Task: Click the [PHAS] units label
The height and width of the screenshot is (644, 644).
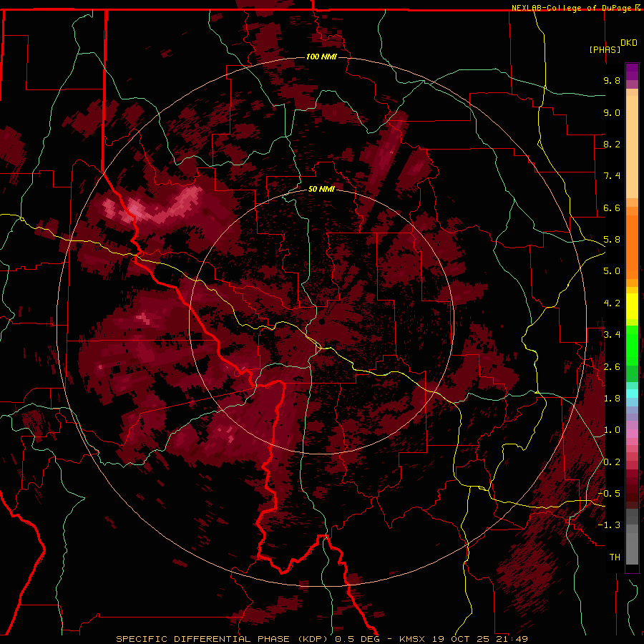Action: [x=605, y=49]
